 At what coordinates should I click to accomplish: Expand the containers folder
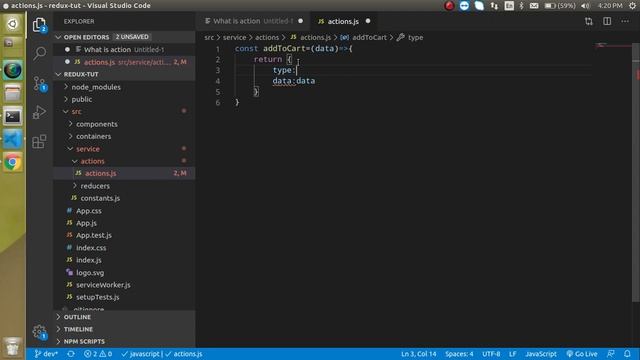(124, 136)
